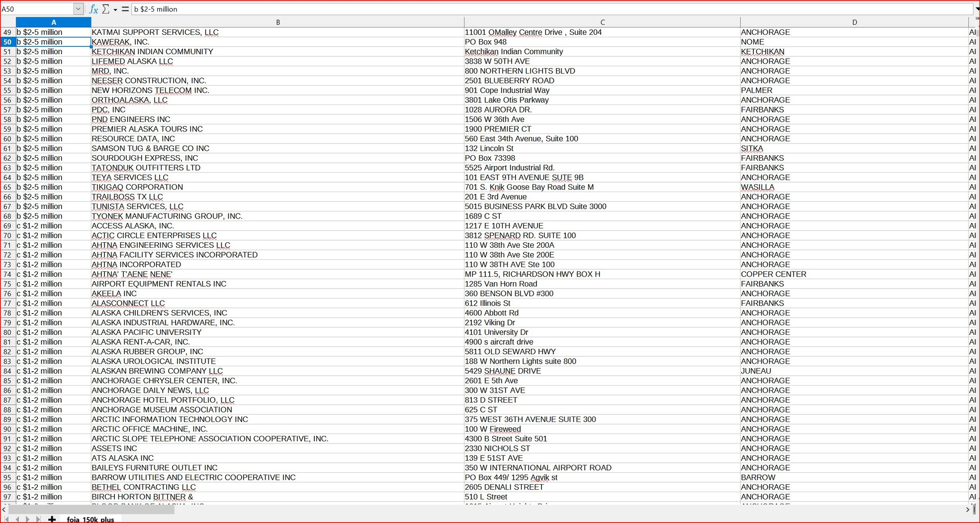Add a new sheet with plus icon
Image resolution: width=980 pixels, height=523 pixels.
point(52,519)
